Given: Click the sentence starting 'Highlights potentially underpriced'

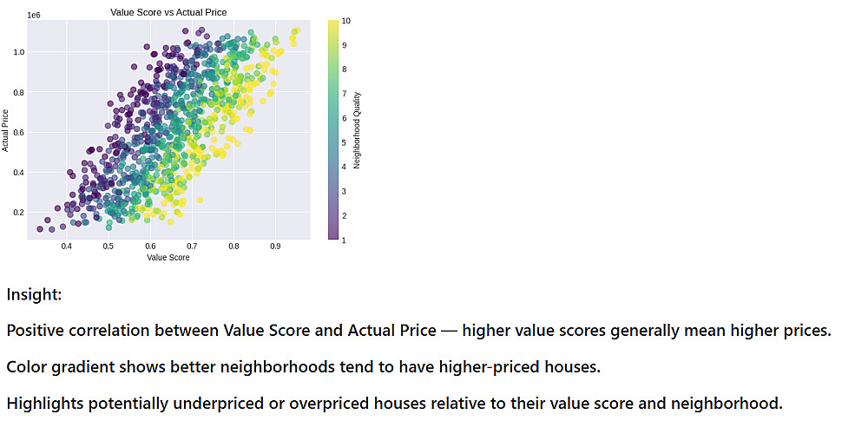Looking at the screenshot, I should click(x=394, y=403).
